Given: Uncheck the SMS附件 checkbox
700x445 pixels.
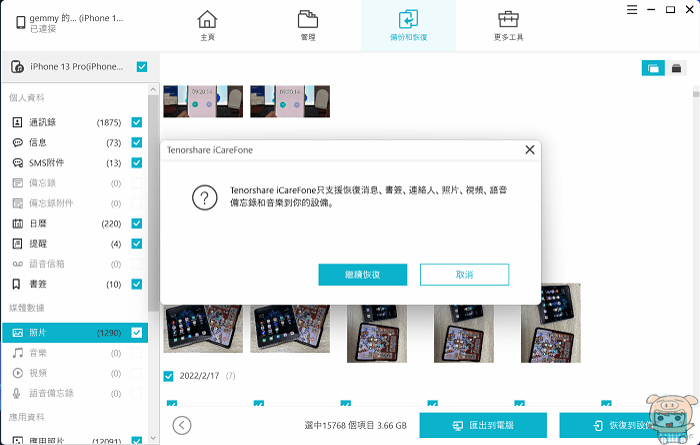Looking at the screenshot, I should 137,162.
